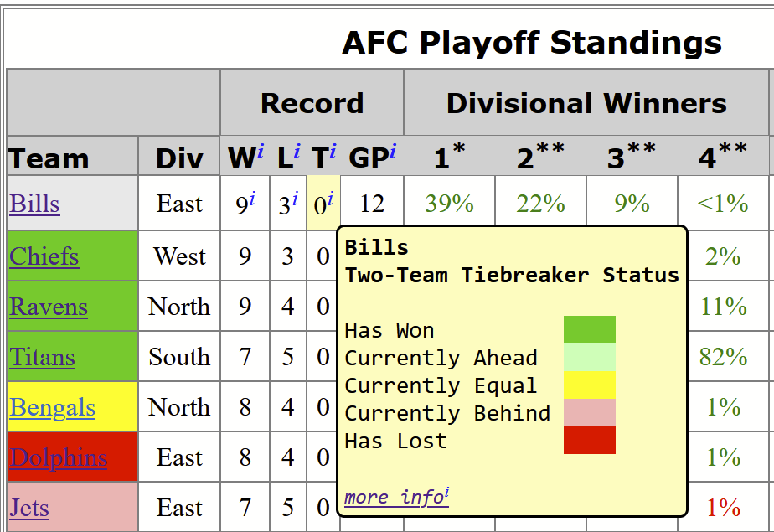Image resolution: width=774 pixels, height=532 pixels.
Task: Click the Has Lost red swatch
Action: (x=590, y=440)
